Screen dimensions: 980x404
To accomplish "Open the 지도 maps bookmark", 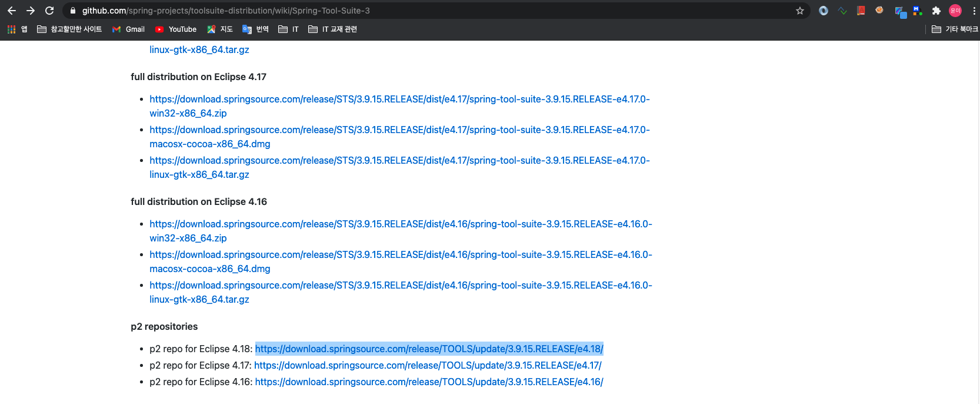I will 220,29.
